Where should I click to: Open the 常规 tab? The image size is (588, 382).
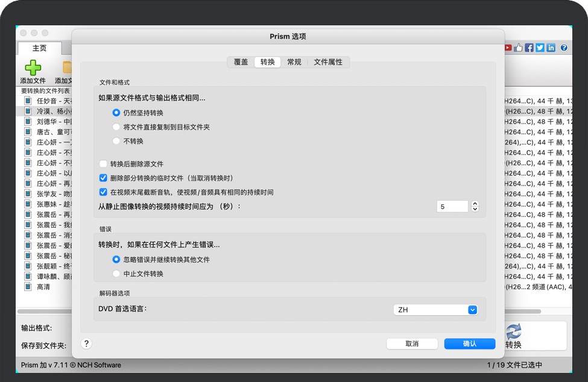pos(294,62)
